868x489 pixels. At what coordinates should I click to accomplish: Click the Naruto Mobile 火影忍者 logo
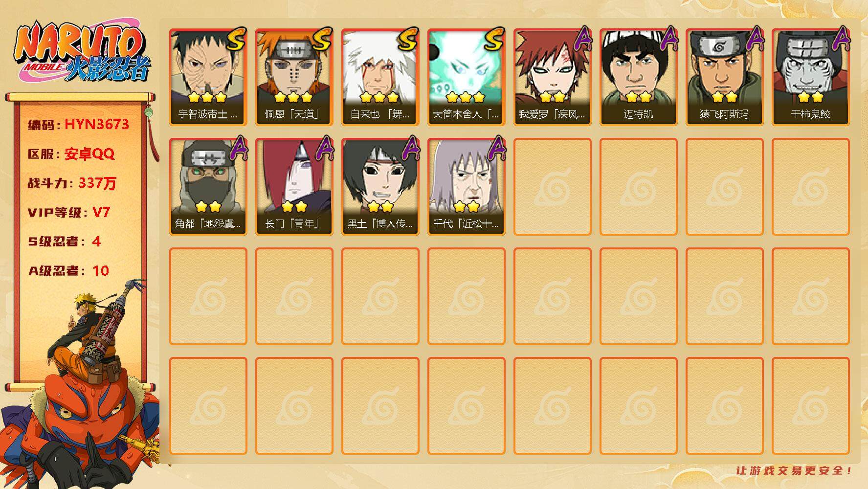pyautogui.click(x=82, y=51)
